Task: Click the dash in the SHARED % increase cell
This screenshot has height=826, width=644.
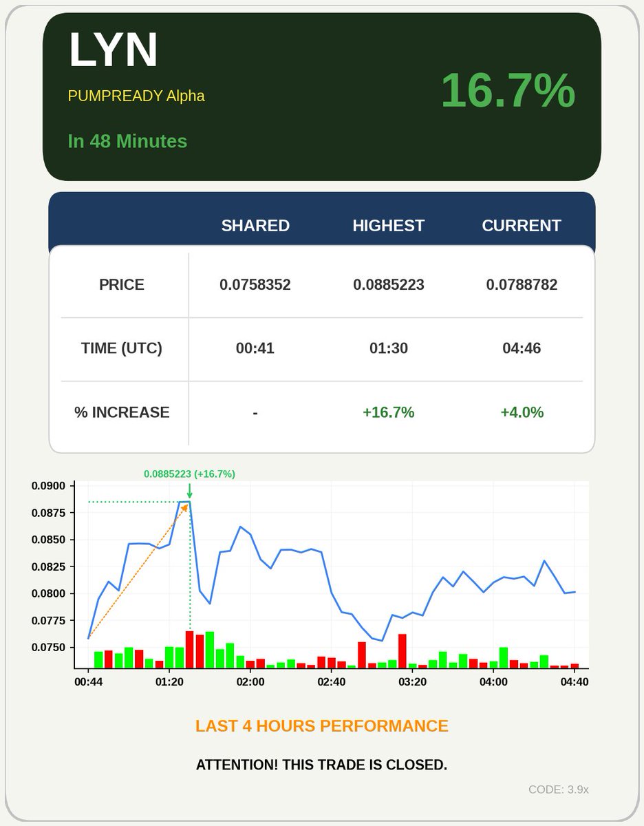Action: [255, 413]
